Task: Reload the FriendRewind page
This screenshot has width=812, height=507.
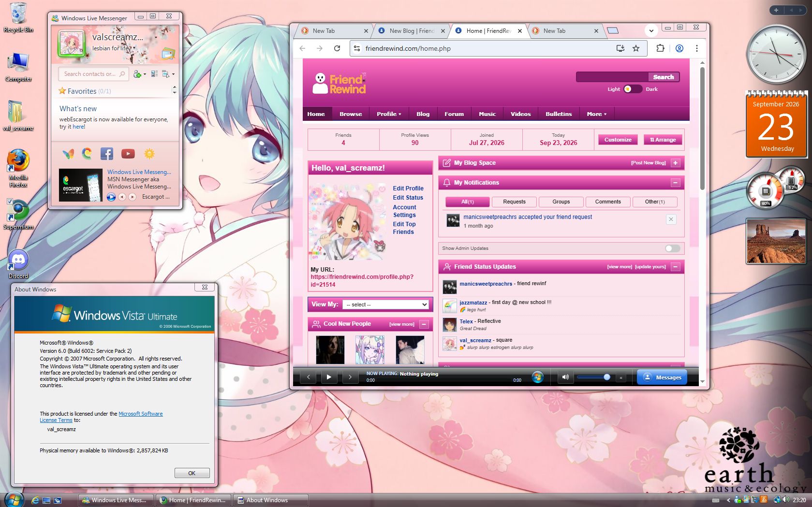Action: [337, 48]
